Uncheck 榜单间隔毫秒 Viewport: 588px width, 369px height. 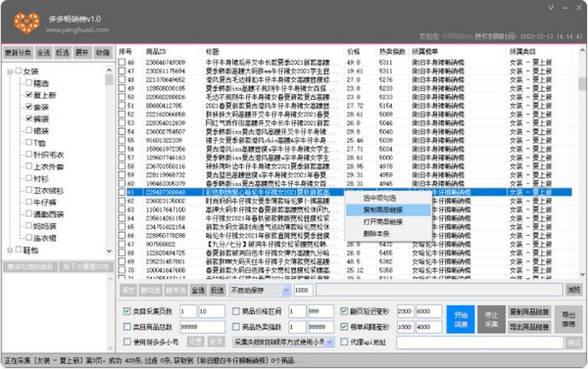pos(344,327)
